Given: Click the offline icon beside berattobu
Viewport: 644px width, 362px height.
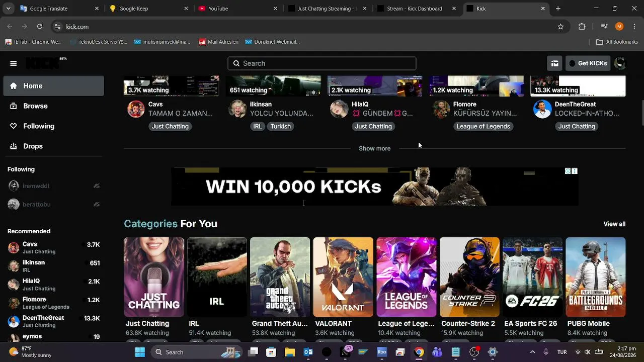Looking at the screenshot, I should pyautogui.click(x=97, y=204).
